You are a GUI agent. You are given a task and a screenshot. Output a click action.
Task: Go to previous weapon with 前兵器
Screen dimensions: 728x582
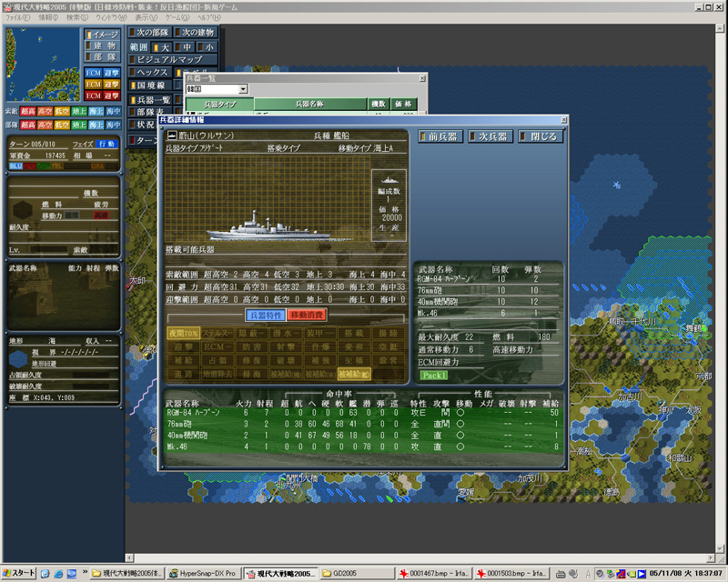coord(440,136)
